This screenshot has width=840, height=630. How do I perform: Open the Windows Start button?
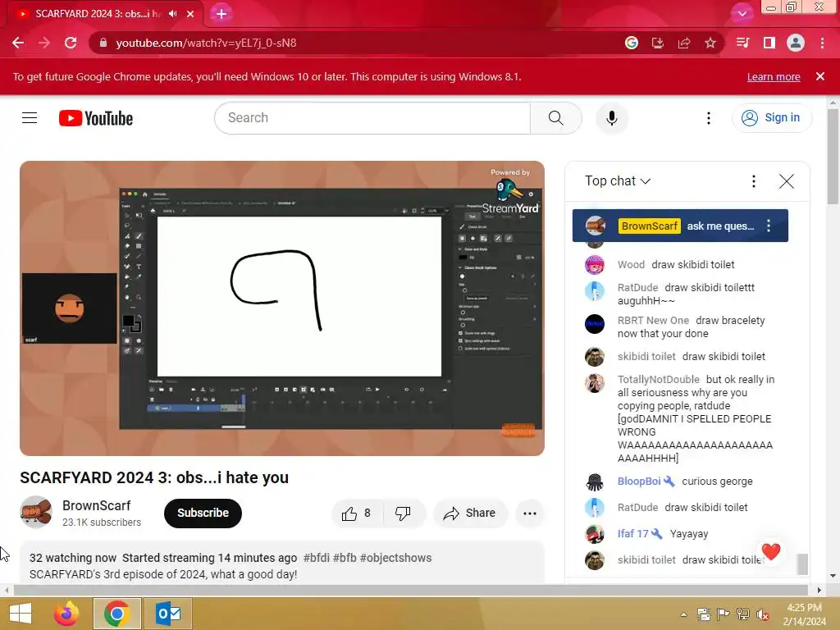point(21,614)
